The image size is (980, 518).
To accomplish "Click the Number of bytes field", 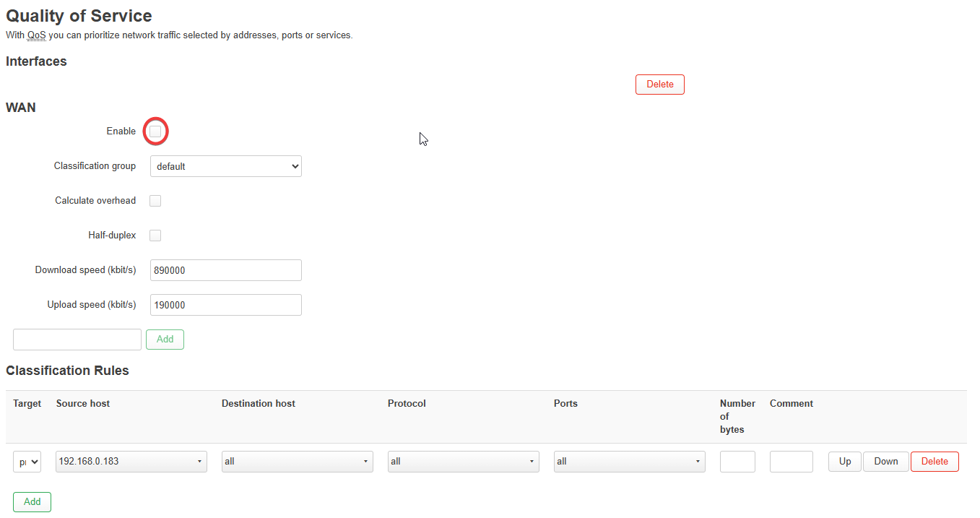I will [737, 462].
